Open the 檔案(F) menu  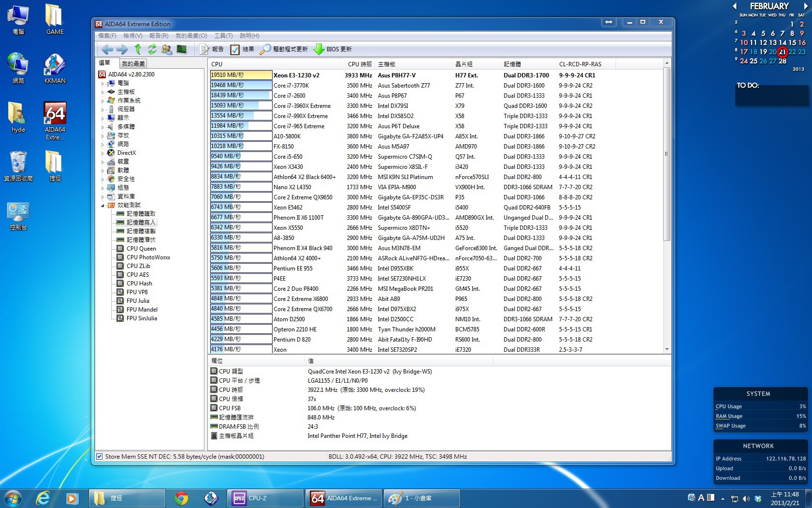[x=107, y=36]
